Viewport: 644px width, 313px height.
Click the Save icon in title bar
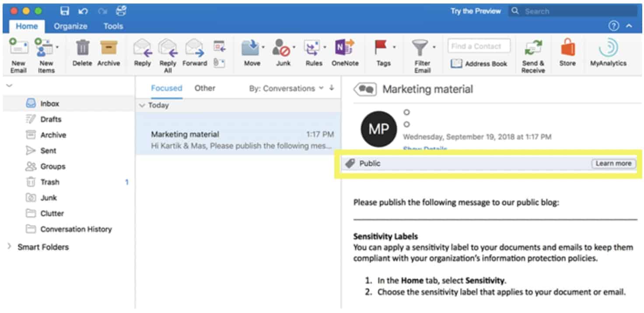click(65, 11)
